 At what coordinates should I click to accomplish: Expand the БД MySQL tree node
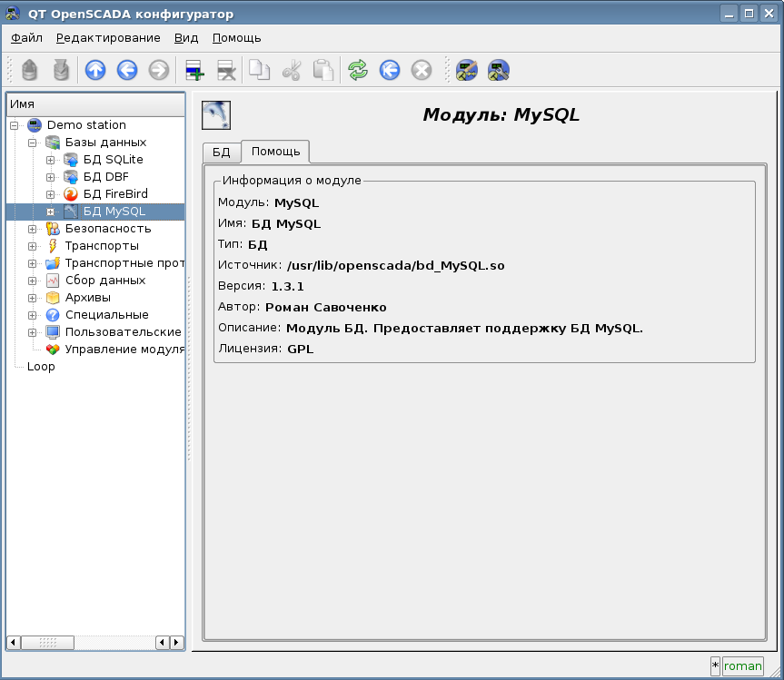(x=50, y=212)
